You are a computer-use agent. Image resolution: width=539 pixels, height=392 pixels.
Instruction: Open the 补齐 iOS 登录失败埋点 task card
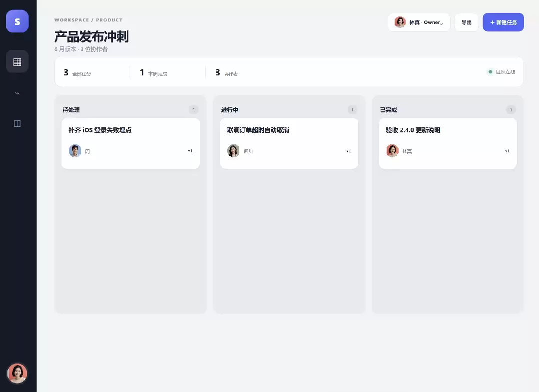pyautogui.click(x=130, y=143)
